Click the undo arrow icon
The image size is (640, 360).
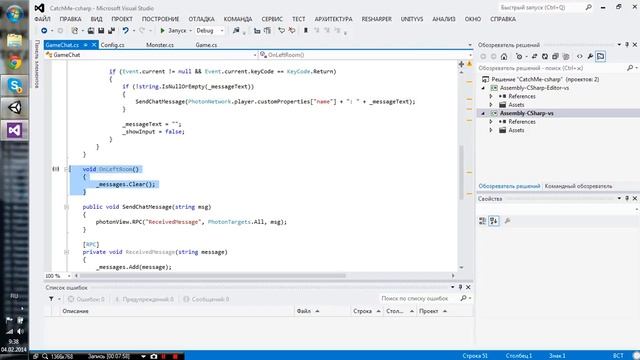coord(125,31)
